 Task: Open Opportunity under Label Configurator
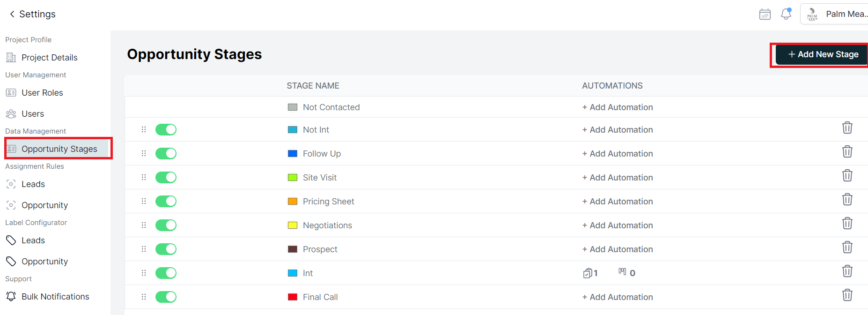point(44,262)
